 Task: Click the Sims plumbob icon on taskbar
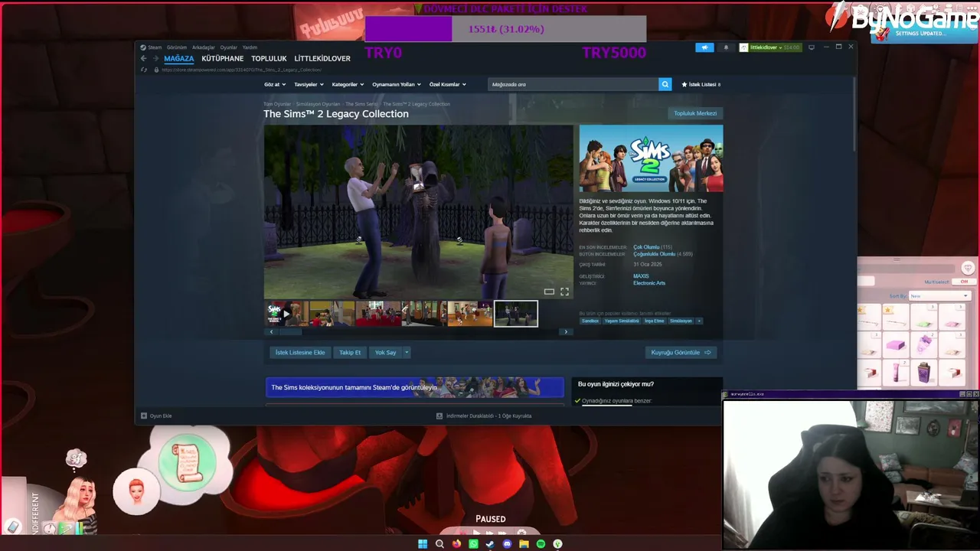(x=557, y=544)
